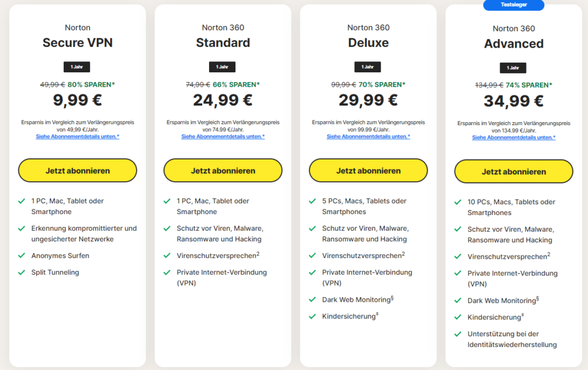The image size is (588, 370).
Task: Follow subscription details link for Advanced plan
Action: (513, 138)
